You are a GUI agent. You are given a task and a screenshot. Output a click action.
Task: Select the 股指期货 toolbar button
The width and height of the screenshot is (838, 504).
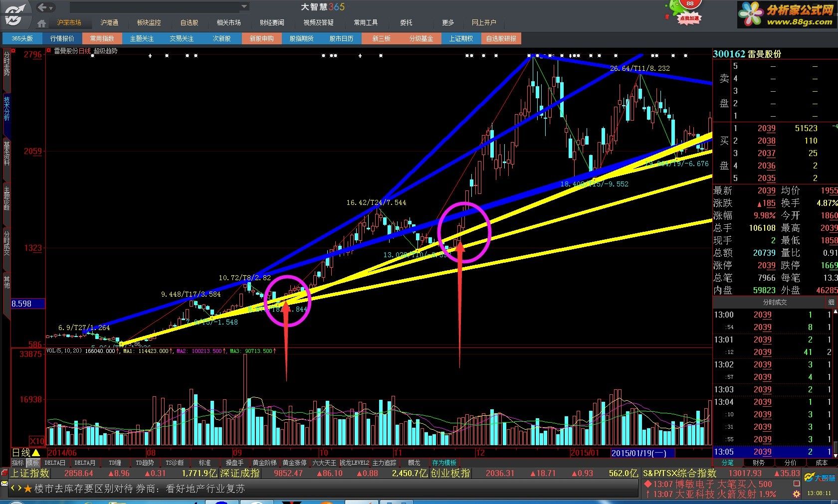pos(301,38)
